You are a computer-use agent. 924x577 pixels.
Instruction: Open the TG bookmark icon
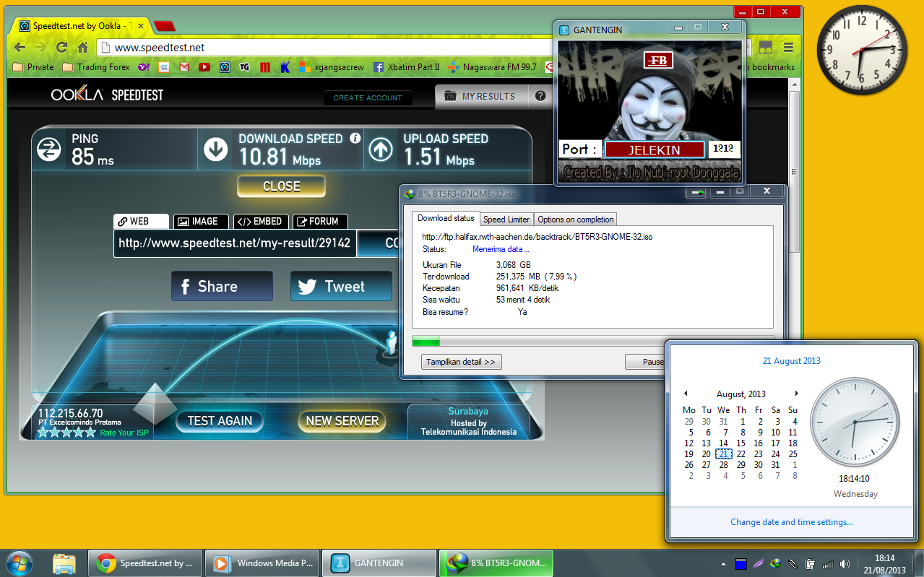(245, 67)
